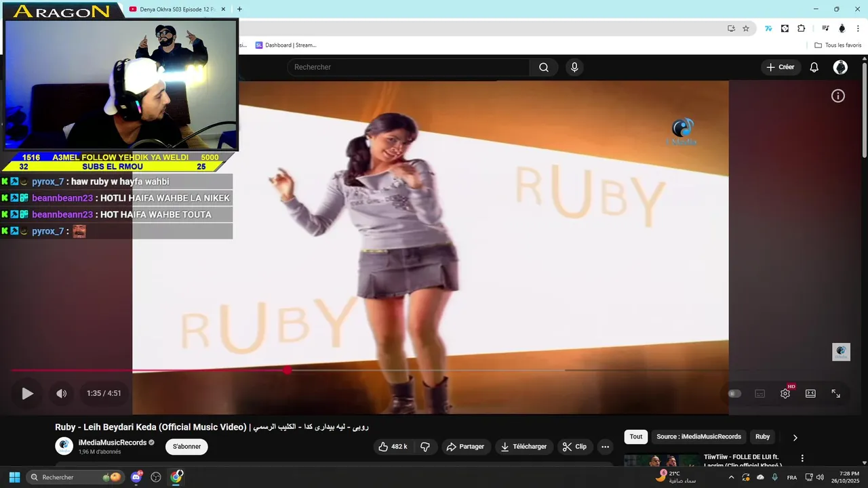Open the HD player settings gear
The width and height of the screenshot is (868, 488).
785,393
